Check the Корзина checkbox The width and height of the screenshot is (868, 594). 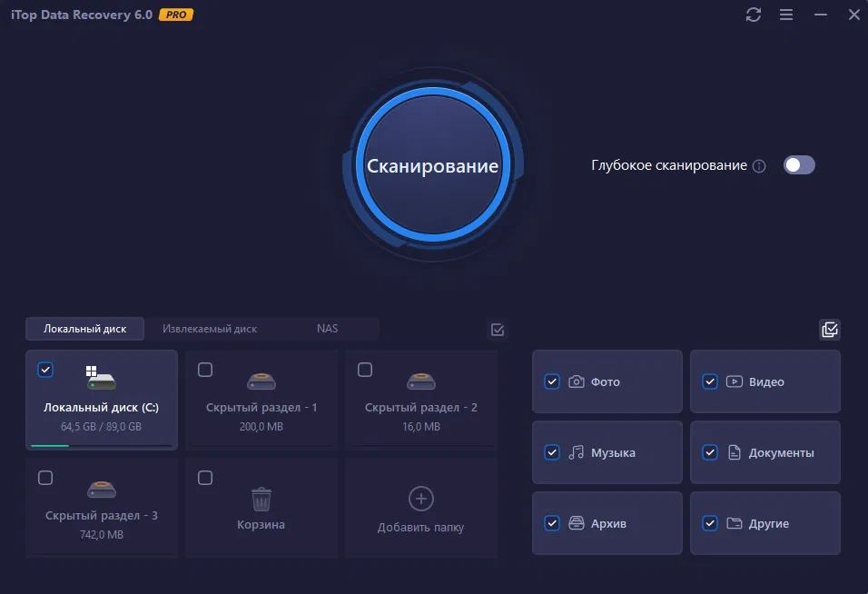tap(205, 478)
